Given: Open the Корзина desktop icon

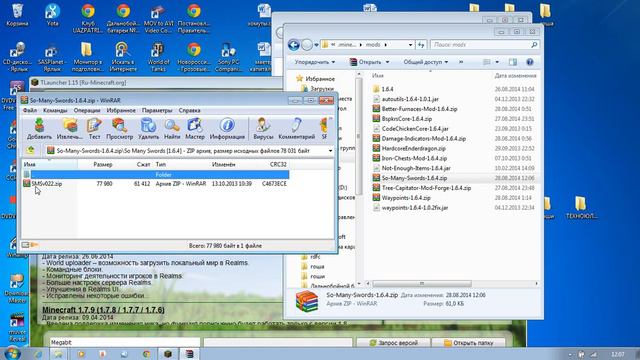Looking at the screenshot, I should tap(18, 15).
